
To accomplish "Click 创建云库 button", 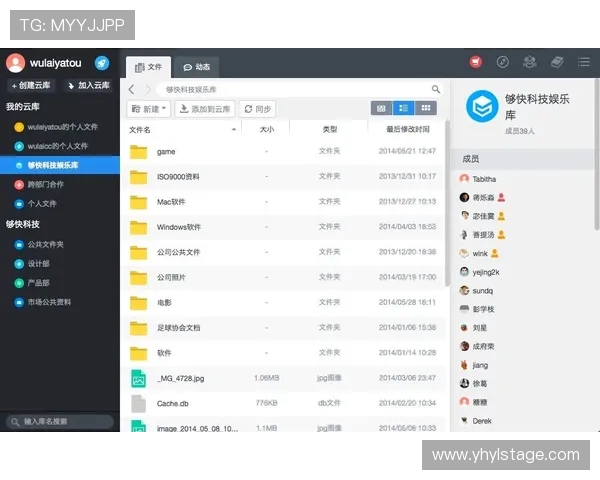I will 31,85.
